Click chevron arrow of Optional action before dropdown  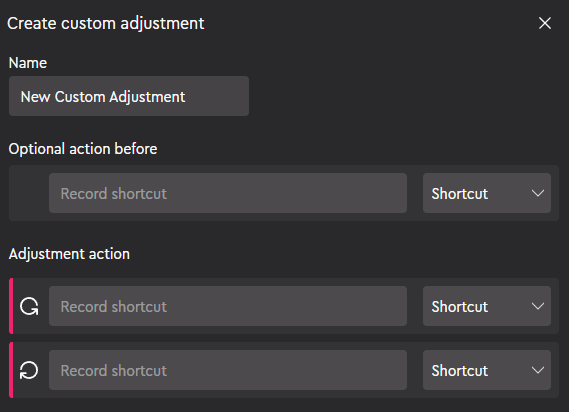click(x=538, y=193)
